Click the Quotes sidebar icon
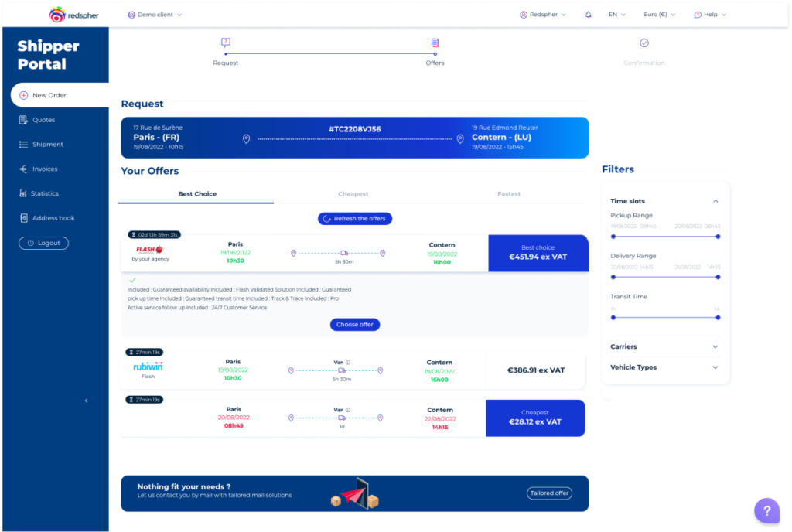Viewport: 792px width, 532px height. (x=23, y=120)
